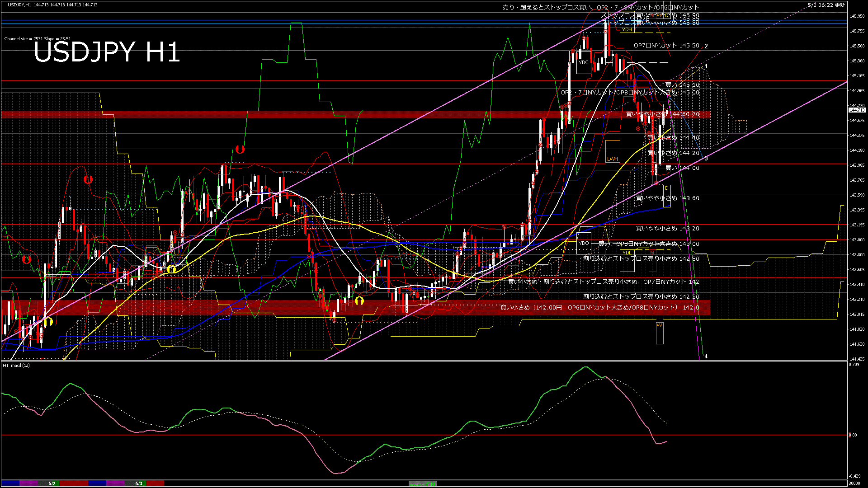Viewport: 868px width, 488px height.
Task: Click the YDC white label box
Action: (584, 62)
